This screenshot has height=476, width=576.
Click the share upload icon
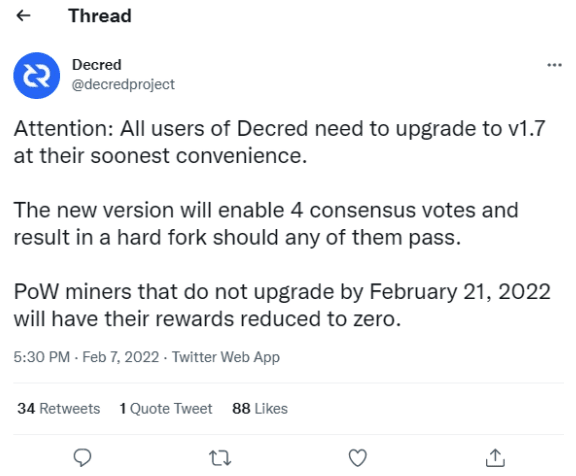(495, 458)
